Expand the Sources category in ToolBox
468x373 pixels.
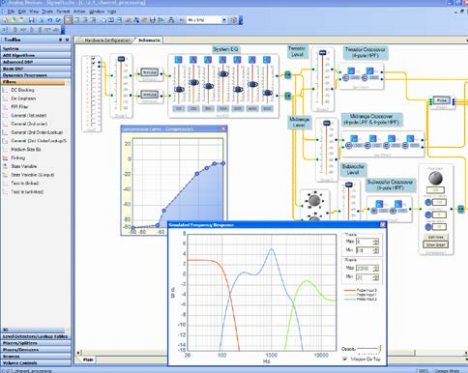(x=36, y=356)
